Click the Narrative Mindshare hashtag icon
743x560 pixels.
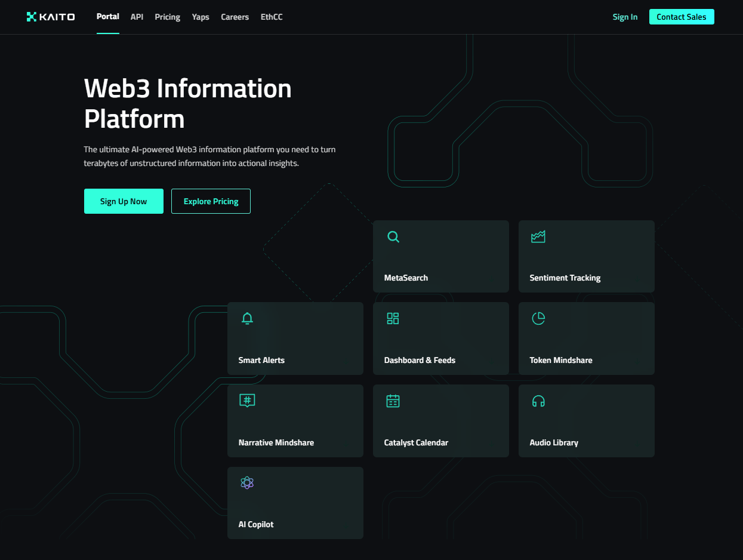[x=247, y=401]
